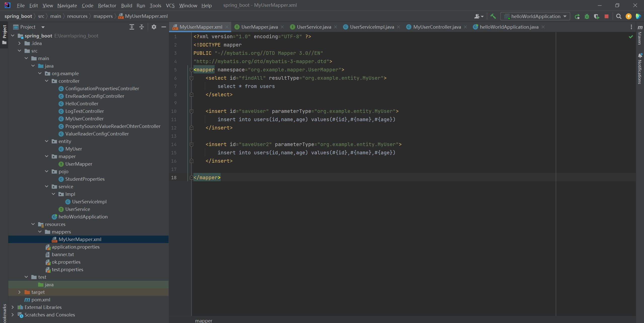Expand the target folder
Screen dimensions: 644x323
click(x=19, y=292)
